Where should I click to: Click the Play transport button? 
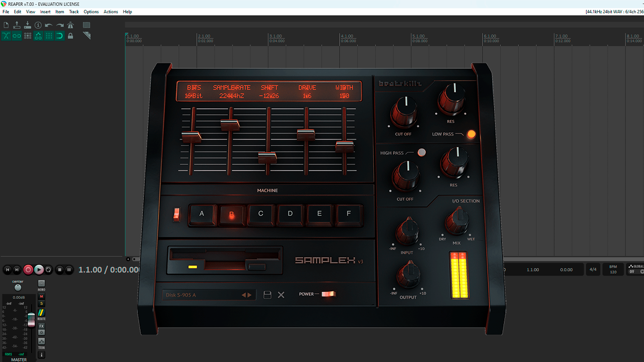tap(39, 270)
